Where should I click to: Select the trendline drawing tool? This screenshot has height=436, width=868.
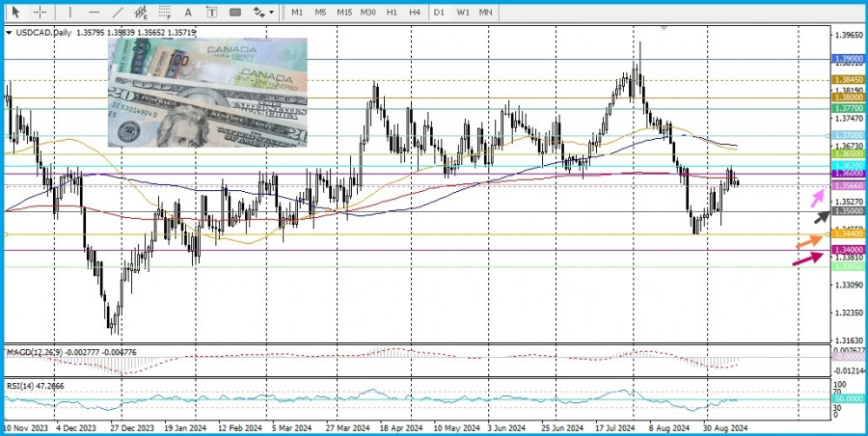pos(118,13)
